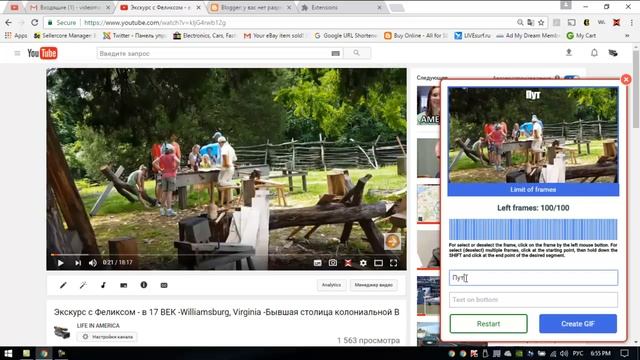
Task: Click Настройки канала button
Action: 107,337
